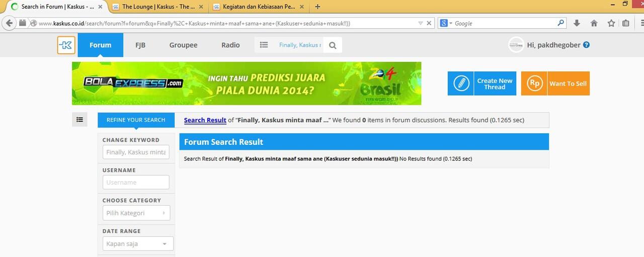
Task: Click the 'Forum Search Result' header bar
Action: [364, 142]
